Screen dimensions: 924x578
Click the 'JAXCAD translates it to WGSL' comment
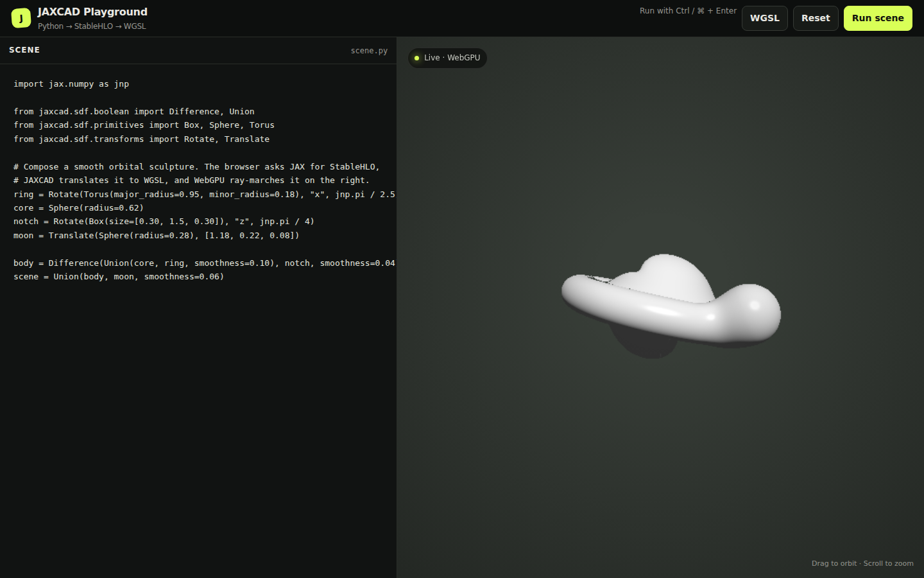coord(191,180)
